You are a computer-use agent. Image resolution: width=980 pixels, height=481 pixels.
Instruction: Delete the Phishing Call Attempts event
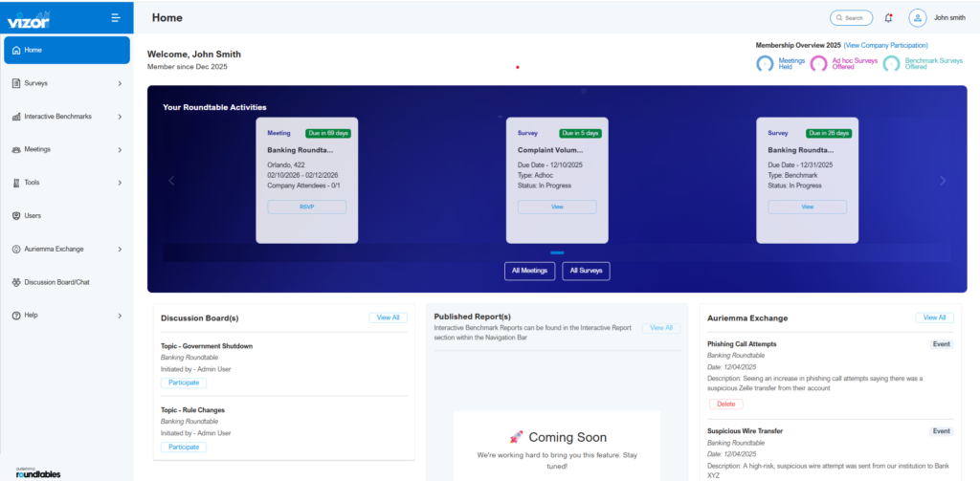pos(725,404)
